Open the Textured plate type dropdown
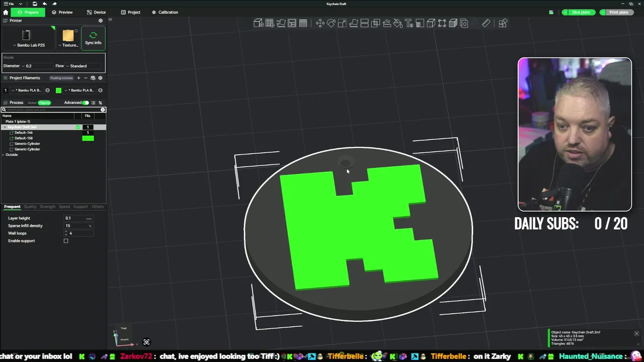Viewport: 644px width, 362px height. point(68,39)
